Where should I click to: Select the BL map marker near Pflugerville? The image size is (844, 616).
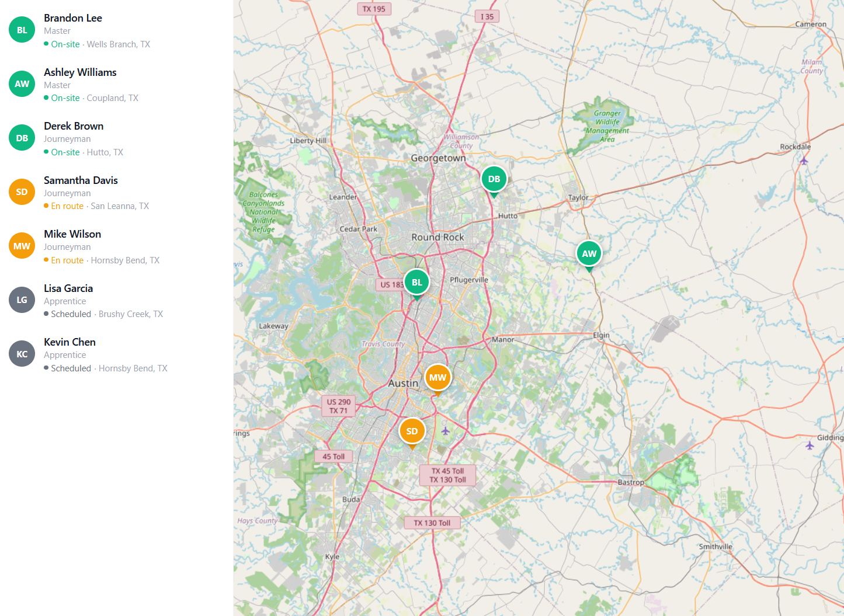(416, 283)
